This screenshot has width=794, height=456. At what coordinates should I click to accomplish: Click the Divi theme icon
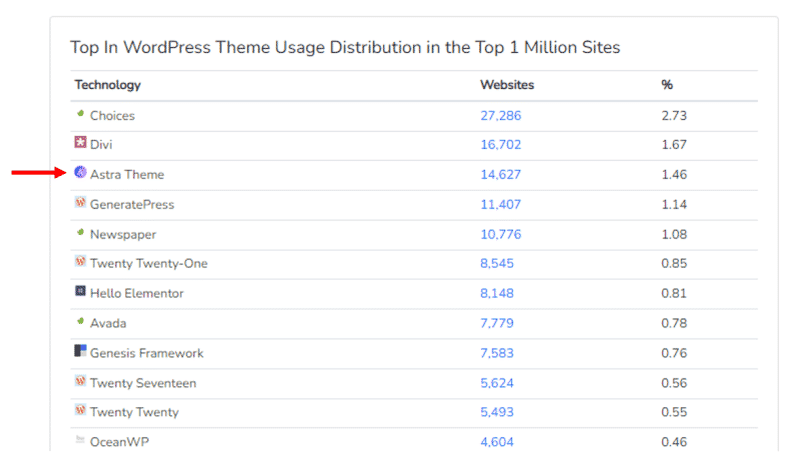80,142
